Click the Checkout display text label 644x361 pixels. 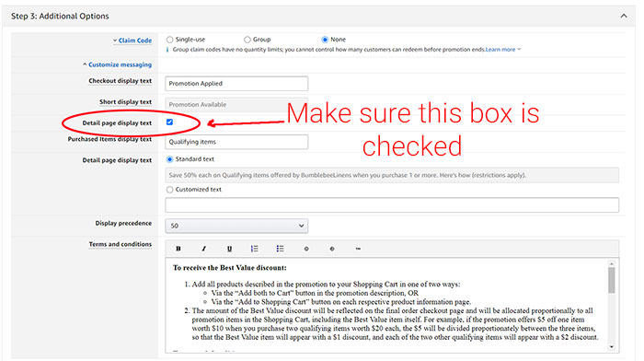(x=121, y=81)
